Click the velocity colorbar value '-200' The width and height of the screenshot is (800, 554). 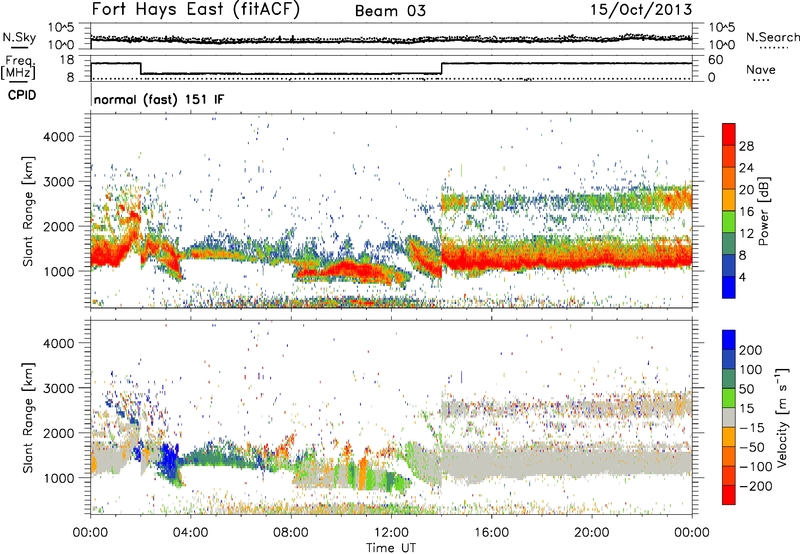(x=755, y=486)
